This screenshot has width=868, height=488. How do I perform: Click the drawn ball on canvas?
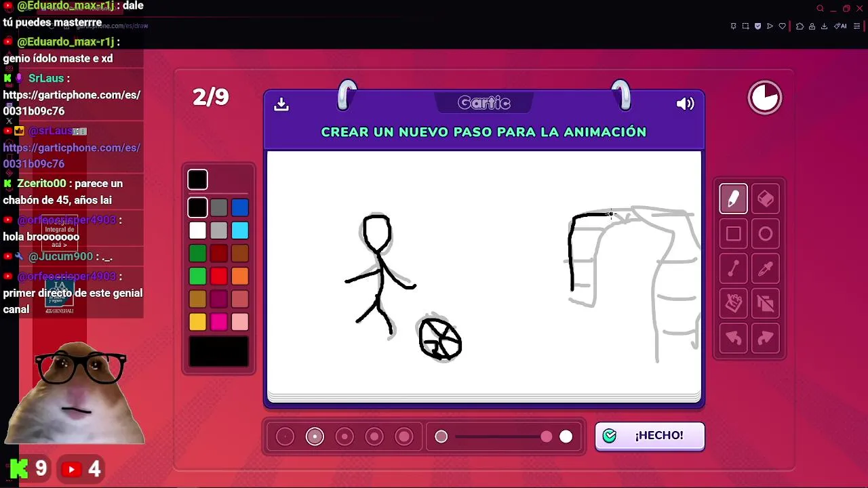pyautogui.click(x=440, y=339)
